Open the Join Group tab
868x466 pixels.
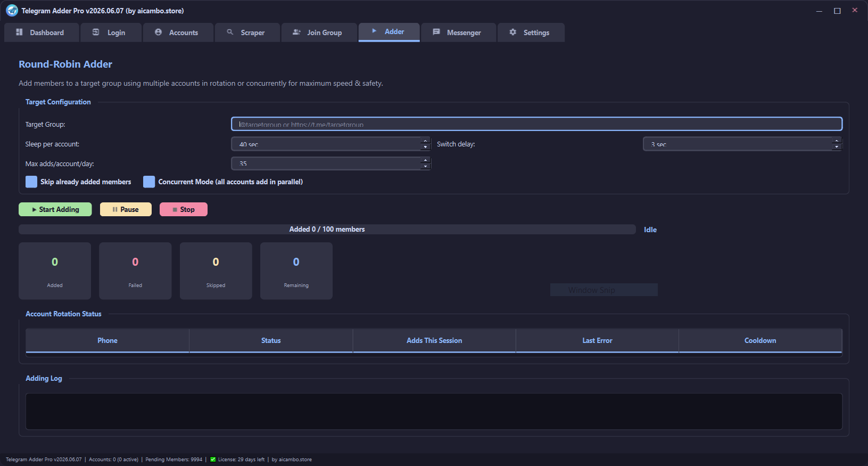click(319, 32)
